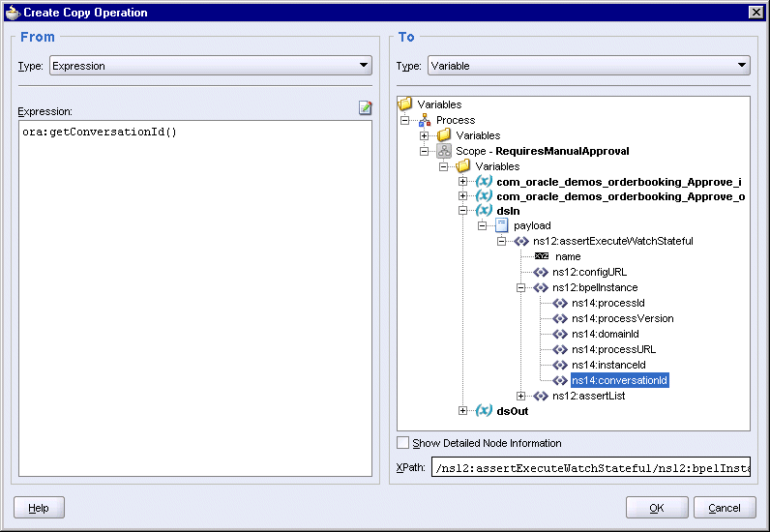Select ns14:processId tree item

(608, 303)
